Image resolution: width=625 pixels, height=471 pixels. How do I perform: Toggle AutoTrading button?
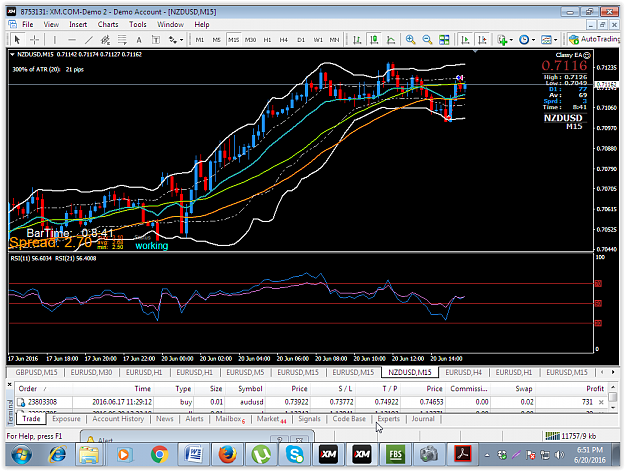click(x=594, y=39)
